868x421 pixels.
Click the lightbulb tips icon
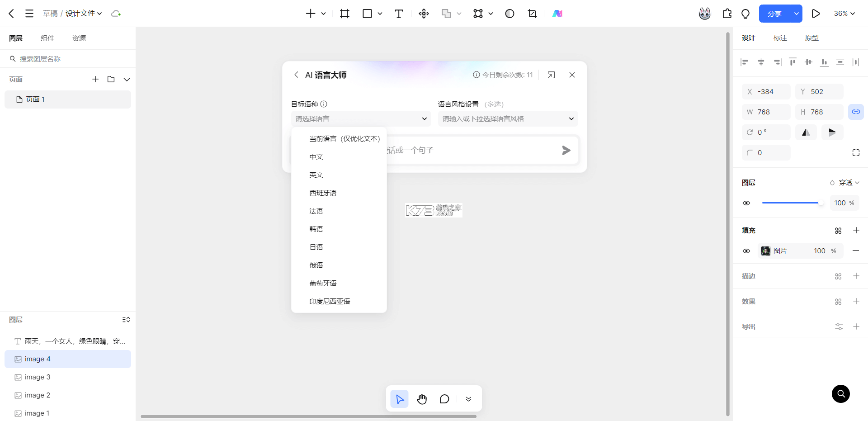coord(745,14)
